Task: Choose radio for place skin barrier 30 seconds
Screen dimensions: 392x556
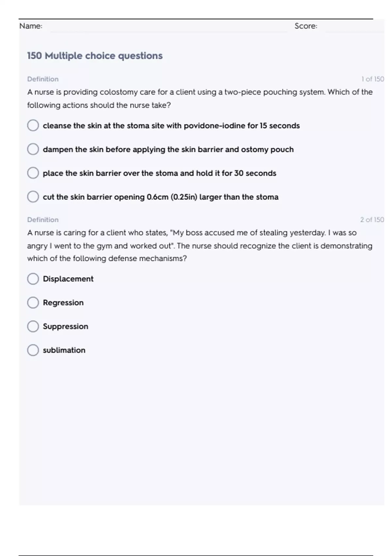Action: [33, 173]
